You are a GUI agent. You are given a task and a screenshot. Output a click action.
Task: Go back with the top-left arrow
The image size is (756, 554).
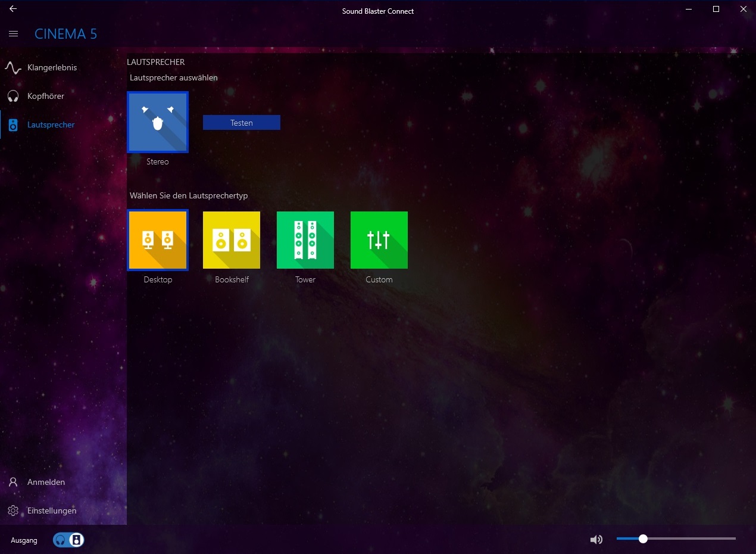click(13, 9)
